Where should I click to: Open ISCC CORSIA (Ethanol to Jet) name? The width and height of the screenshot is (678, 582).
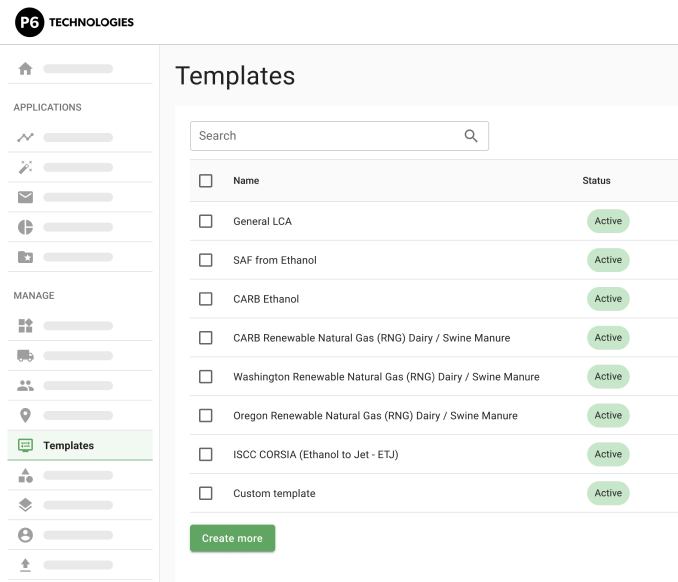316,455
